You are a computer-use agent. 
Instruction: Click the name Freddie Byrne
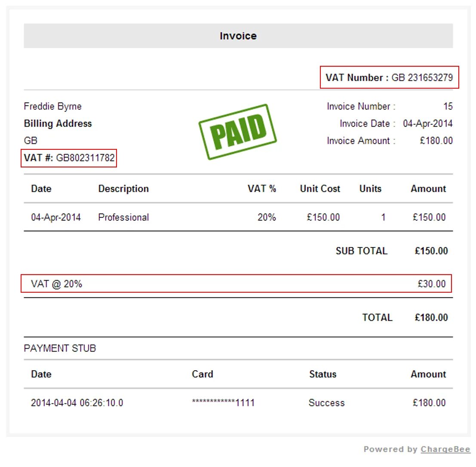coord(53,106)
